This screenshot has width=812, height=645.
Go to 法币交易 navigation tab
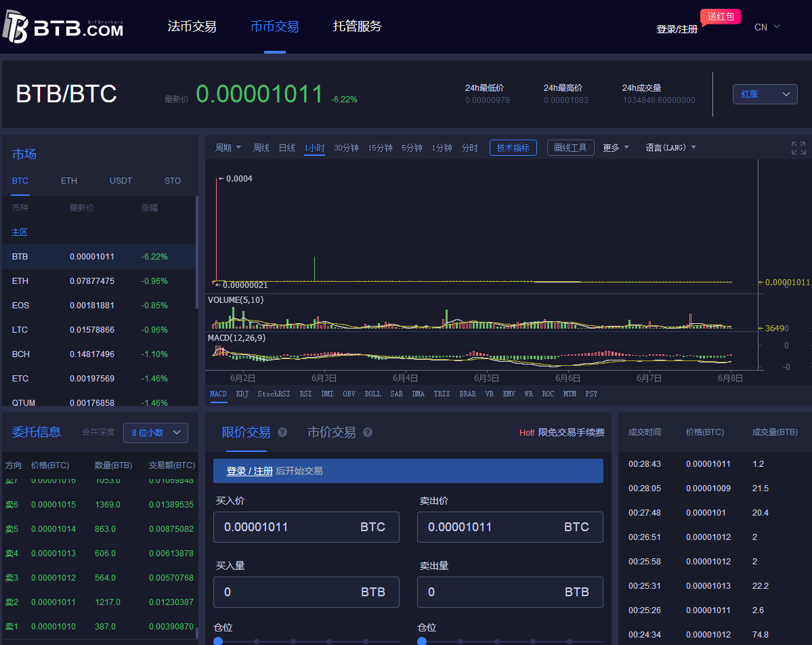tap(192, 26)
